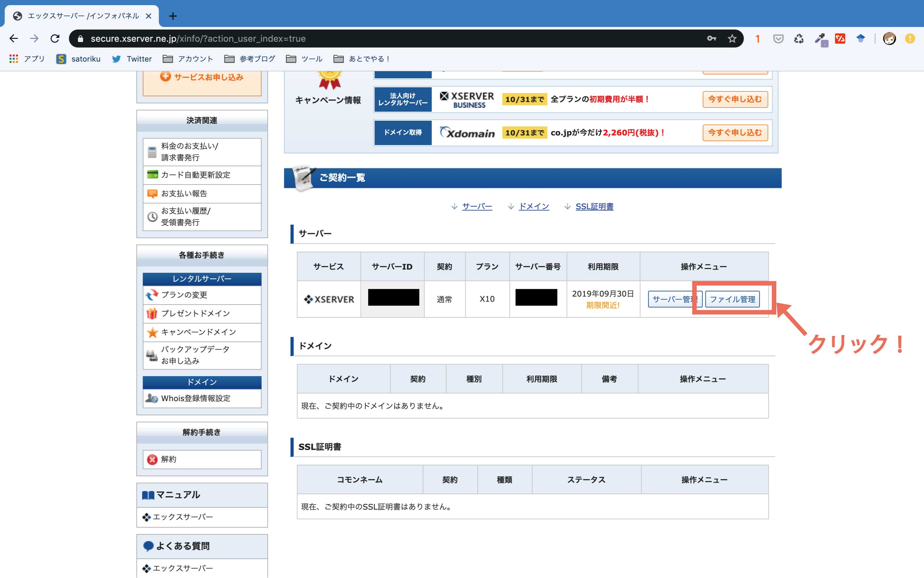The width and height of the screenshot is (924, 578).
Task: Open a new tab with the plus button
Action: (173, 16)
